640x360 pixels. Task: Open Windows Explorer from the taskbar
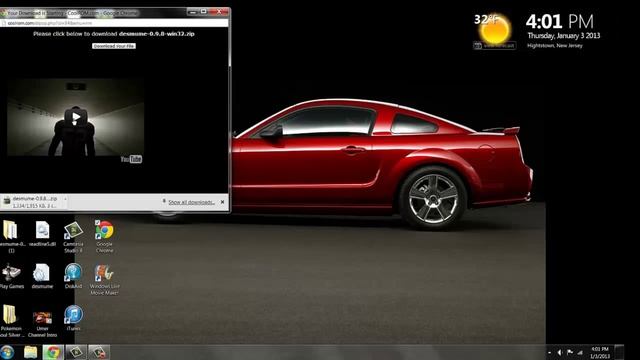tap(30, 352)
